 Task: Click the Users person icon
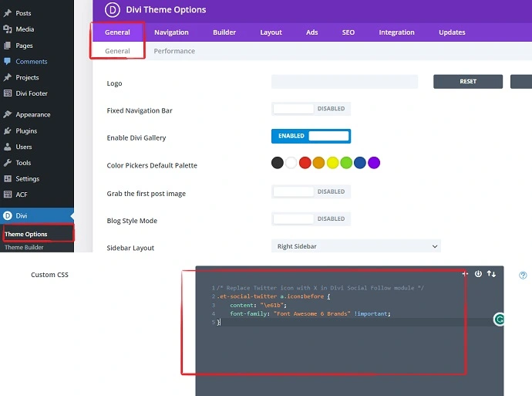8,147
